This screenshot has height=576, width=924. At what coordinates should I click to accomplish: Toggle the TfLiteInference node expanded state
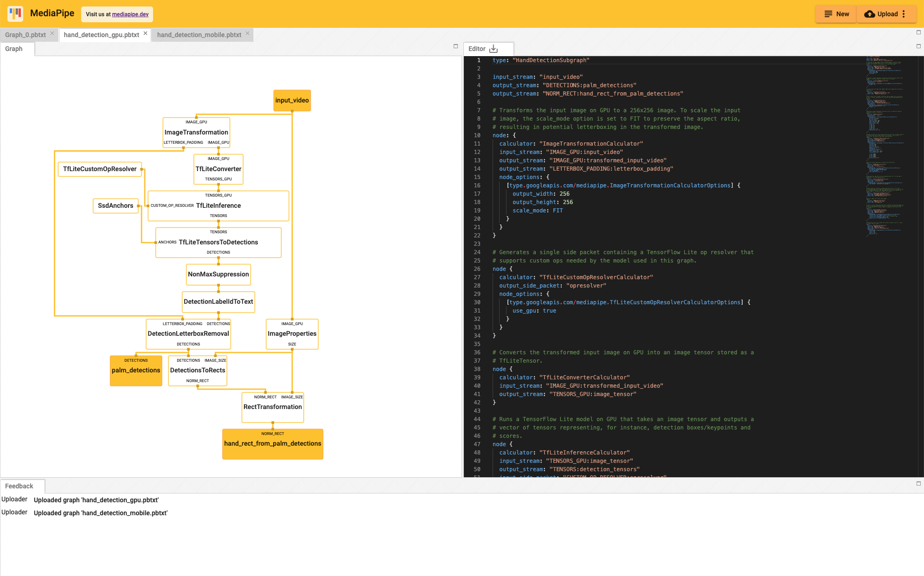click(218, 205)
